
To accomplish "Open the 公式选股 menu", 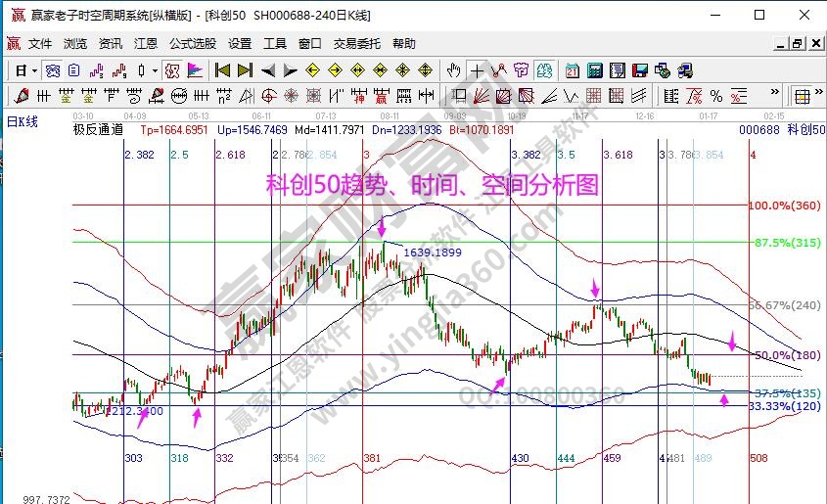I will coord(193,44).
